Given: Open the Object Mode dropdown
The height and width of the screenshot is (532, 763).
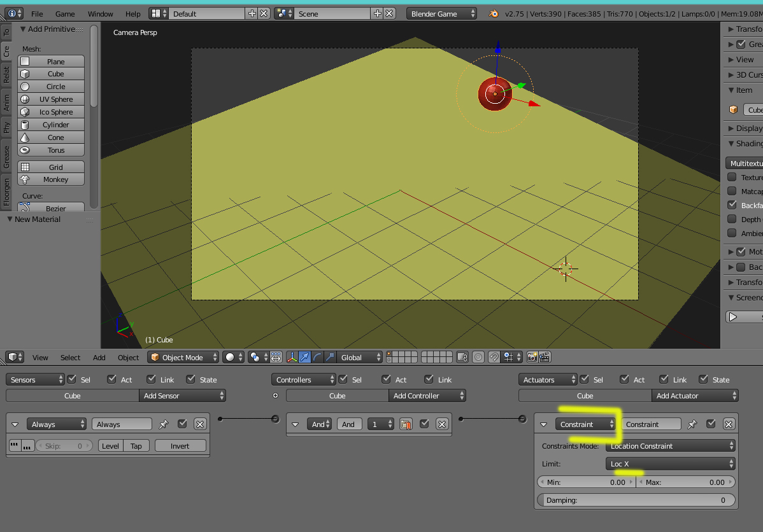Looking at the screenshot, I should [183, 358].
